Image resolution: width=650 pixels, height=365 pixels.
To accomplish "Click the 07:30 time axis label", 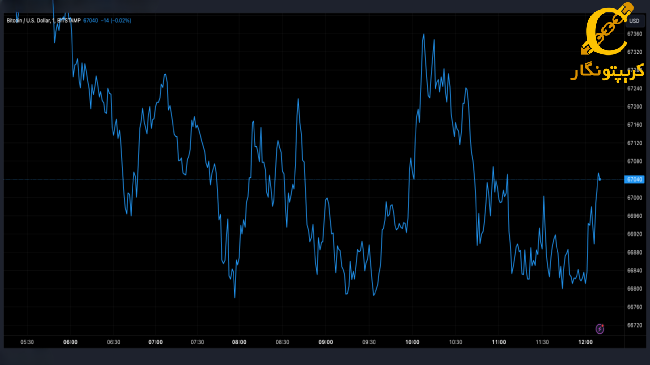I will [x=197, y=342].
